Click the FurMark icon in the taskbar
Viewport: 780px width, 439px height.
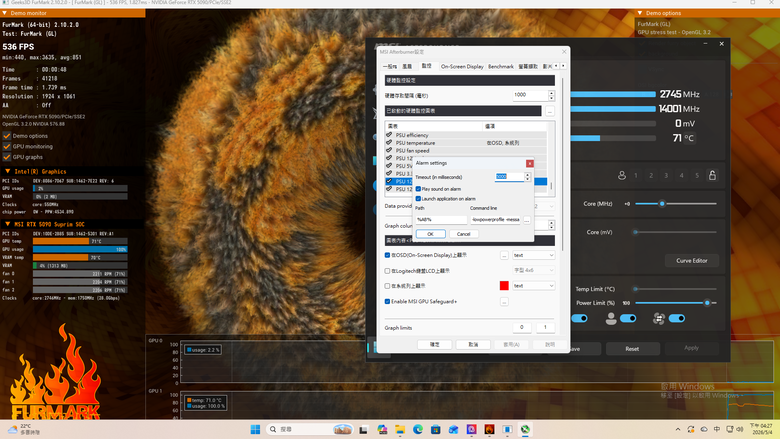489,430
